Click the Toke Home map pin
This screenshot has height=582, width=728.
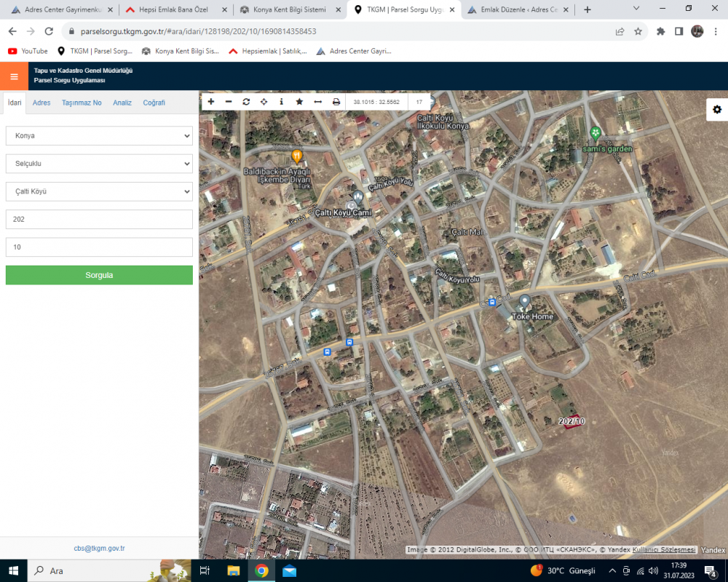525,301
